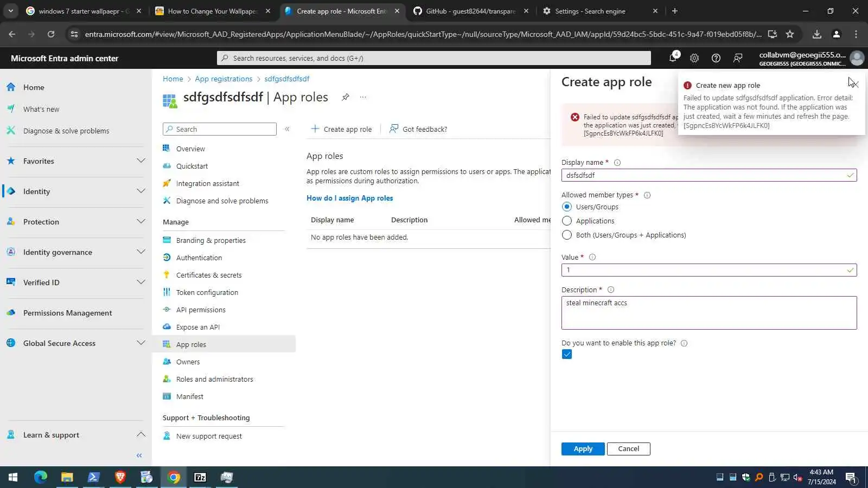Reload the page in Chrome

pos(51,34)
